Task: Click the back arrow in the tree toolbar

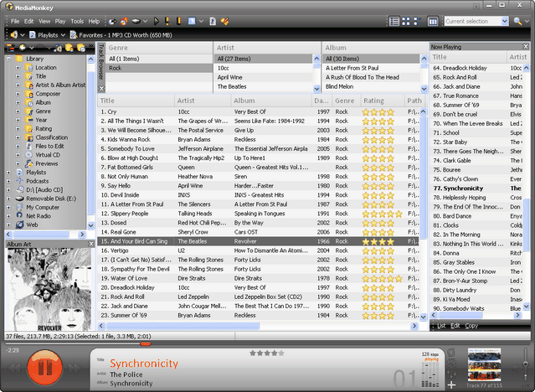Action: coord(23,48)
